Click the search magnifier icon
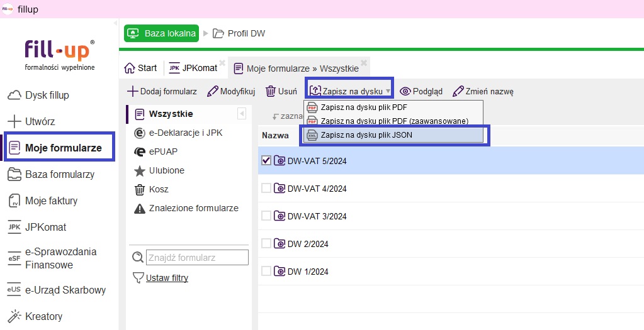Image resolution: width=644 pixels, height=330 pixels. coord(138,258)
